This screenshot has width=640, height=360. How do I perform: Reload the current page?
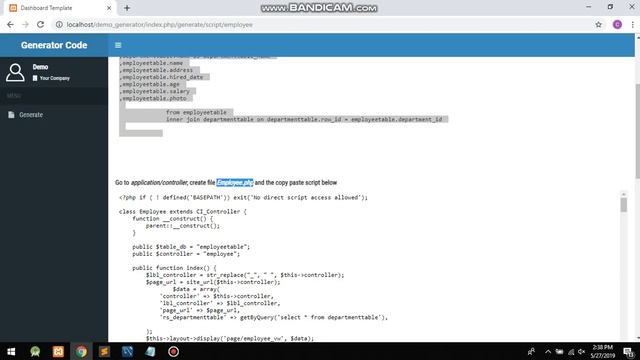[40, 24]
